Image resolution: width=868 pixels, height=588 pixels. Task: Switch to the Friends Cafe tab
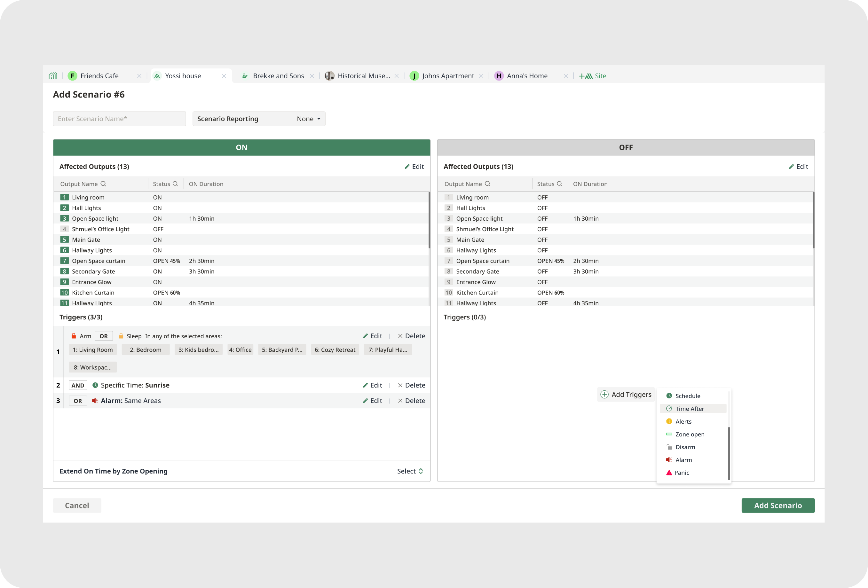point(99,76)
